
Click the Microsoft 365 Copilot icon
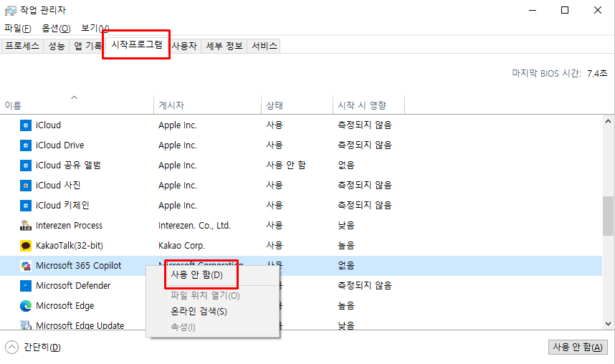26,266
